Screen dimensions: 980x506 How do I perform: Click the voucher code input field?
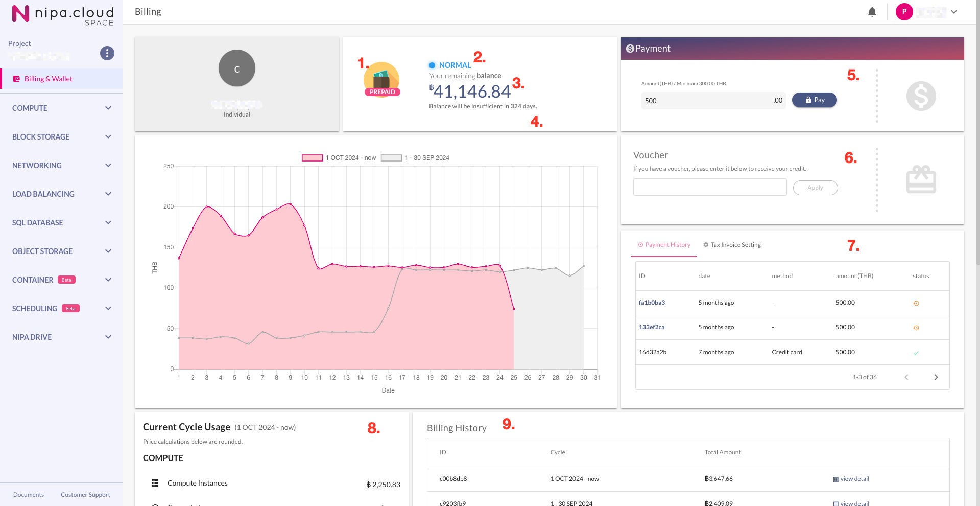pos(710,187)
